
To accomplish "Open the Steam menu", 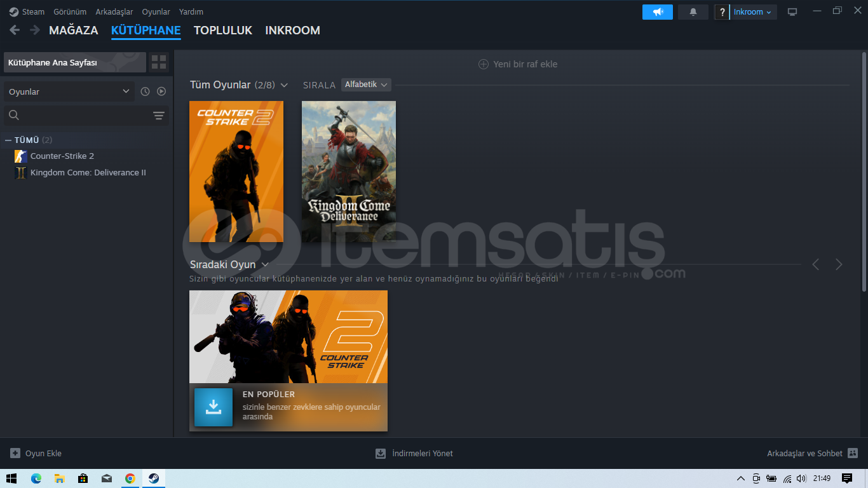I will (x=33, y=12).
